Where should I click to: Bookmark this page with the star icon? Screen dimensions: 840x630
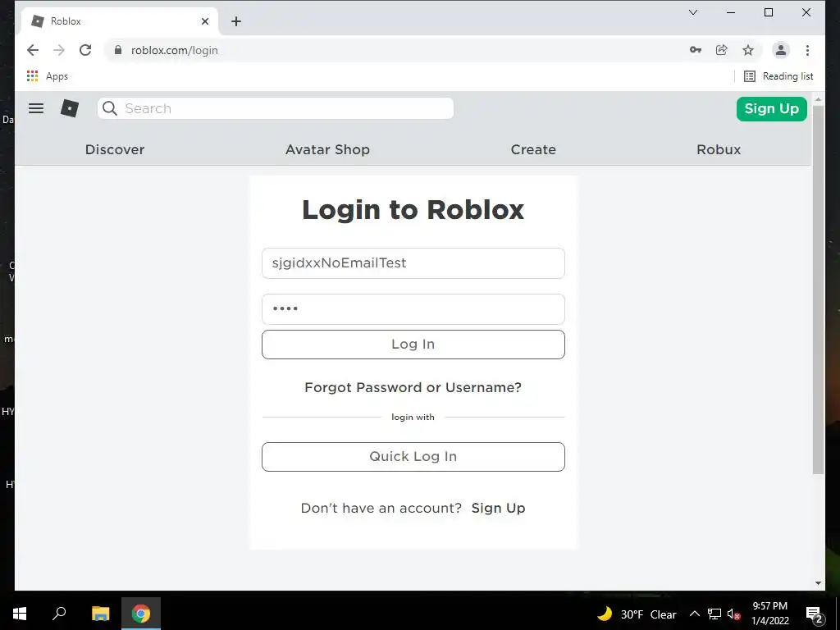coord(748,50)
